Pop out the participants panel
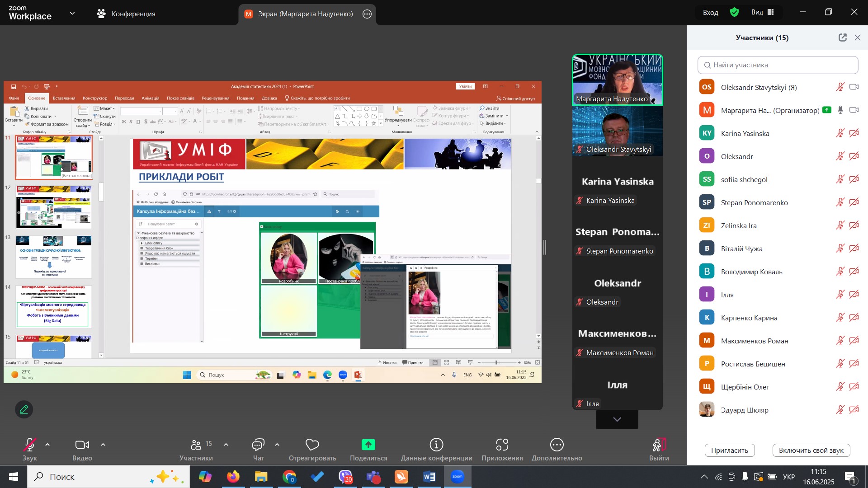The width and height of the screenshot is (868, 488). point(842,38)
